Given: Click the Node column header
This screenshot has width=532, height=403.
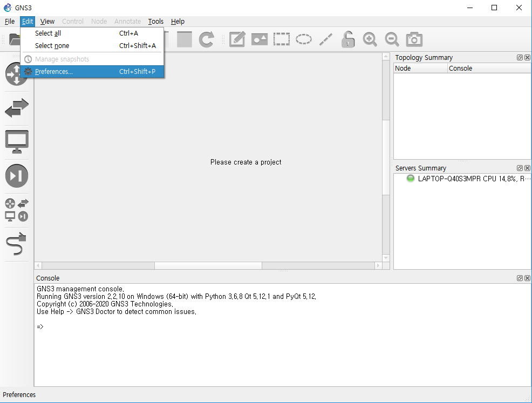Looking at the screenshot, I should 420,68.
